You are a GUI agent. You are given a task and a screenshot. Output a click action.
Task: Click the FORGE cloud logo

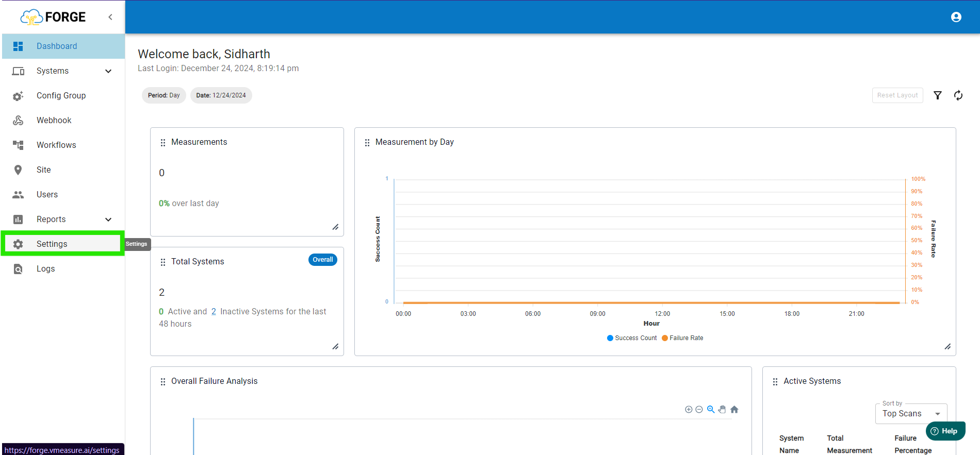[53, 17]
